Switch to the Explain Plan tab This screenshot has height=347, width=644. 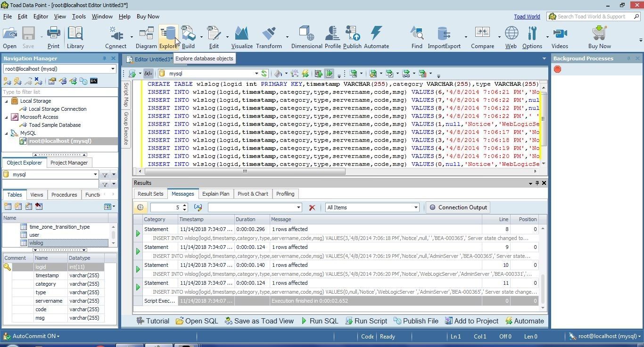click(x=216, y=194)
